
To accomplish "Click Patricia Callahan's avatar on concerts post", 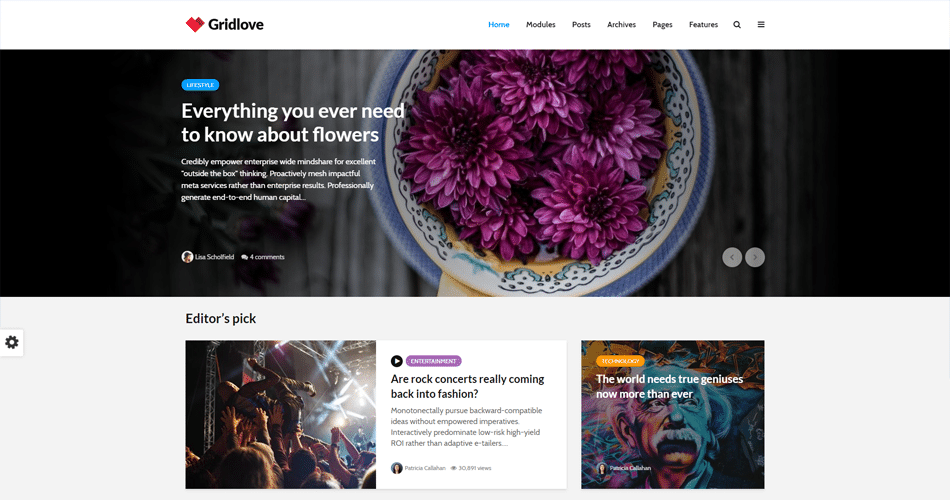I will coord(396,468).
